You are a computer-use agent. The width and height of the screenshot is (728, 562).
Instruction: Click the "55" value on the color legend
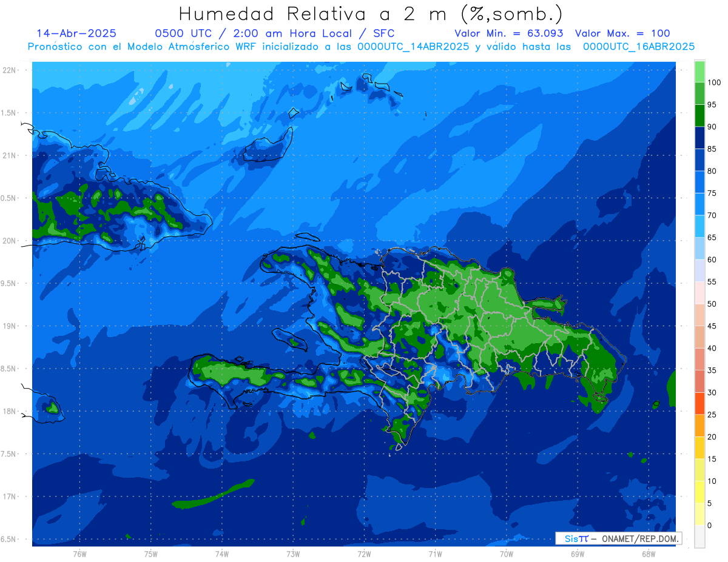(x=712, y=282)
